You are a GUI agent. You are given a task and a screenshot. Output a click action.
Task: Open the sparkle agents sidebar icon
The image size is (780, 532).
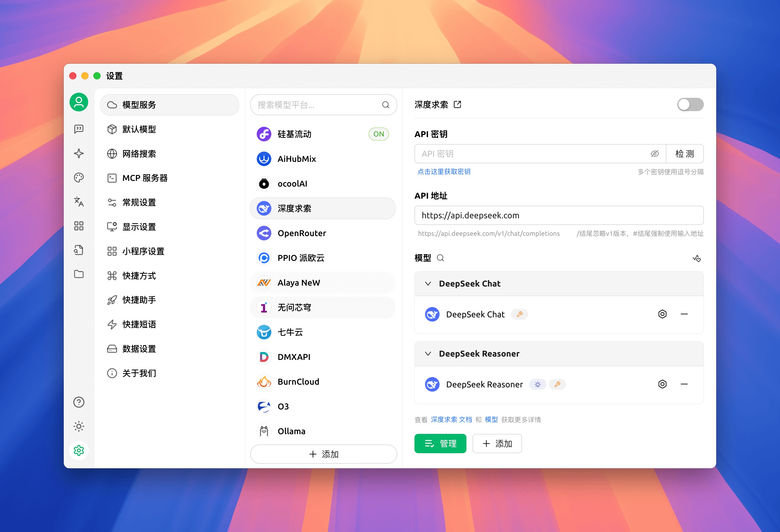[x=79, y=153]
